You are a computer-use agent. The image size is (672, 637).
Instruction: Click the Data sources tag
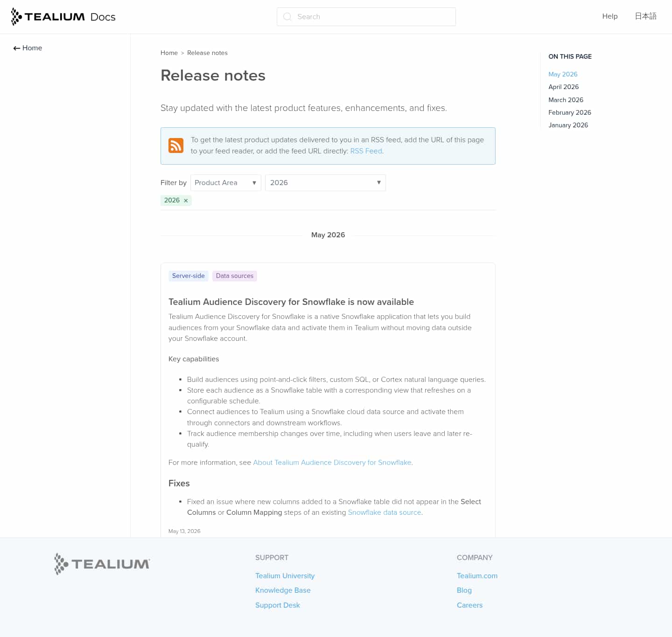[235, 276]
